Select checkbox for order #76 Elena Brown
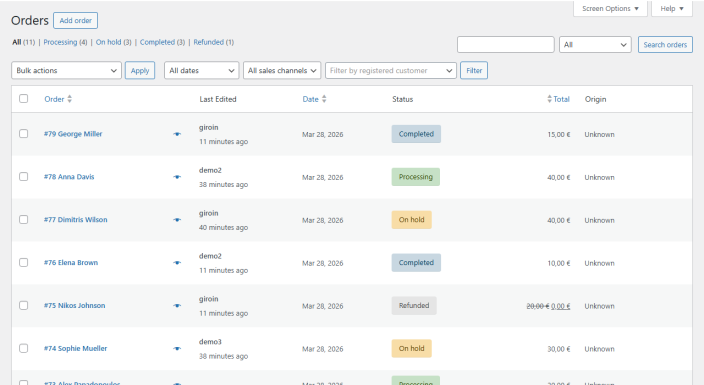Screen dimensions: 704x385 [x=24, y=262]
